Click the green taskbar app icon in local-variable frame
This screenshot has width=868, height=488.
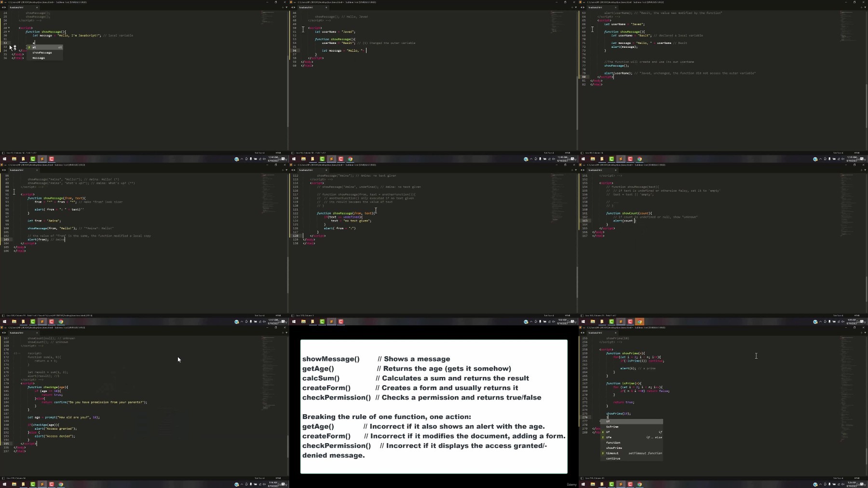tap(33, 159)
